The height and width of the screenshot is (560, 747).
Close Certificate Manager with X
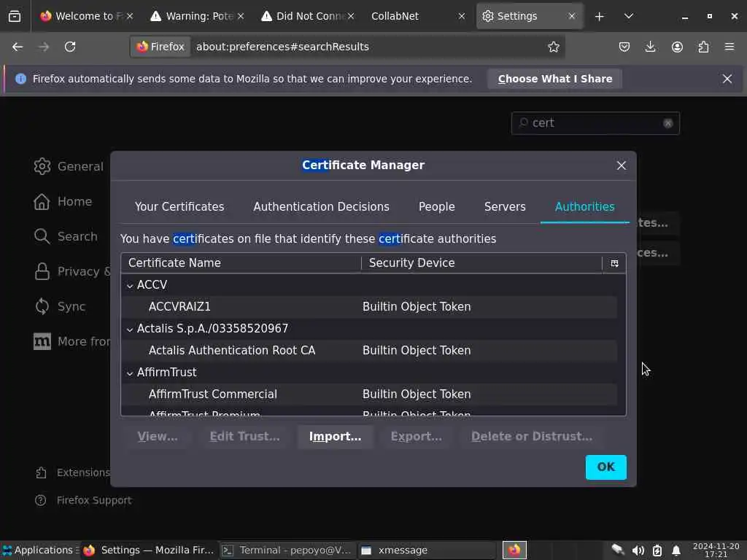(x=622, y=166)
